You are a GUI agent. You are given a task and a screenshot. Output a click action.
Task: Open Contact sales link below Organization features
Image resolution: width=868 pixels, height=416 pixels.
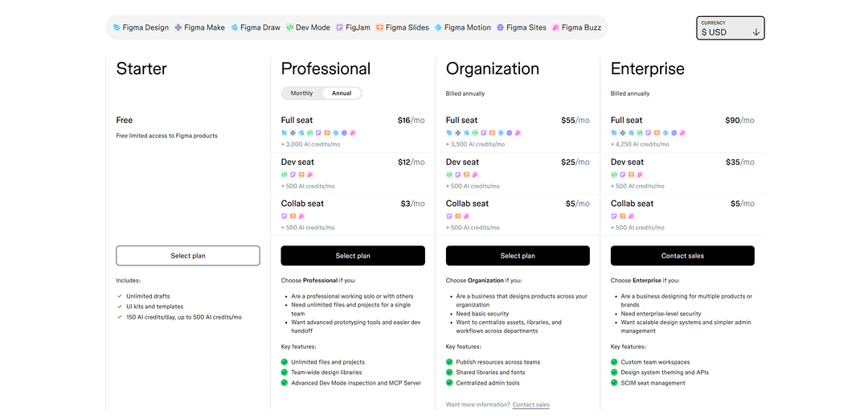coord(531,405)
